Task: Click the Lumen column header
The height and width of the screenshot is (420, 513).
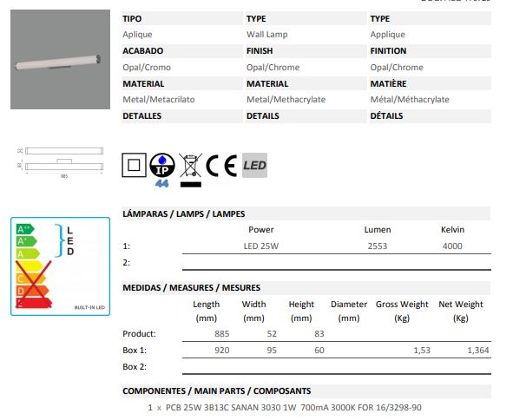Action: coord(378,230)
